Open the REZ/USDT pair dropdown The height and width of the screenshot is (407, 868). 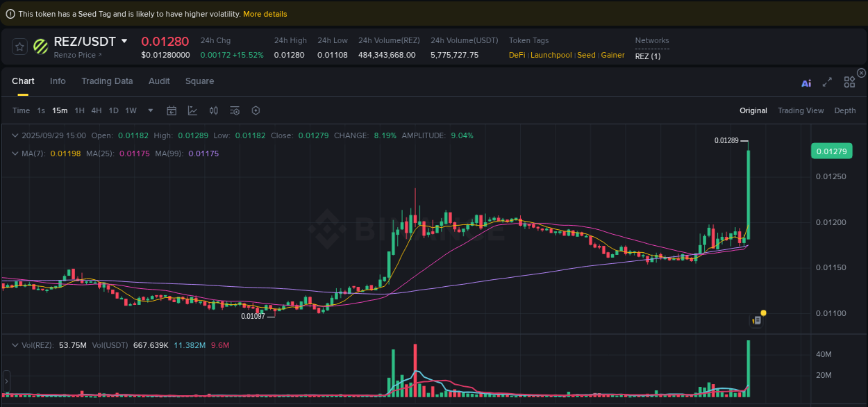124,41
